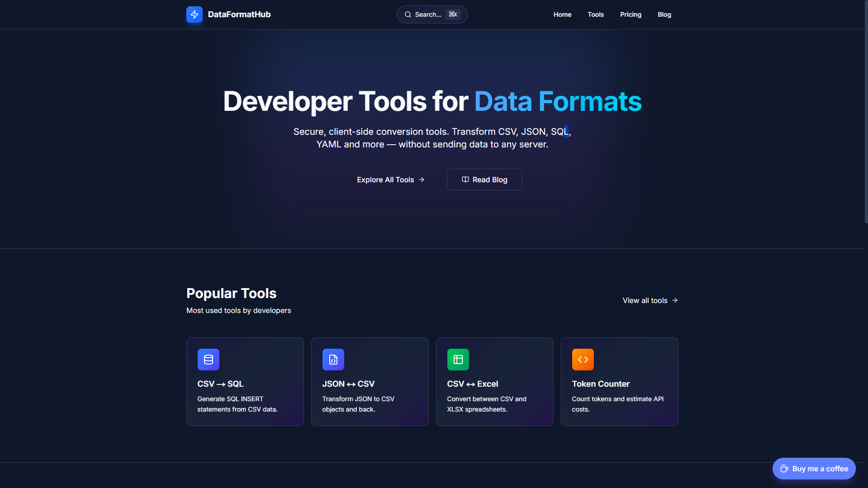Click the Read Blog button
The width and height of the screenshot is (868, 488).
(x=484, y=179)
